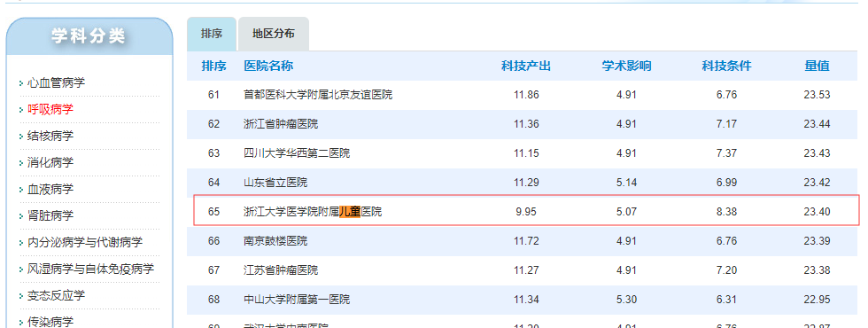Viewport: 868px width, 328px height.
Task: Click 量值 score 23.39
Action: [817, 241]
